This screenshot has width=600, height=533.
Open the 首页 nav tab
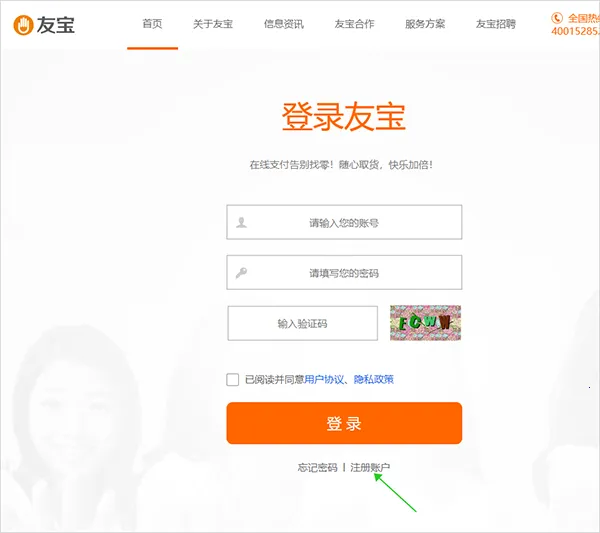point(152,24)
